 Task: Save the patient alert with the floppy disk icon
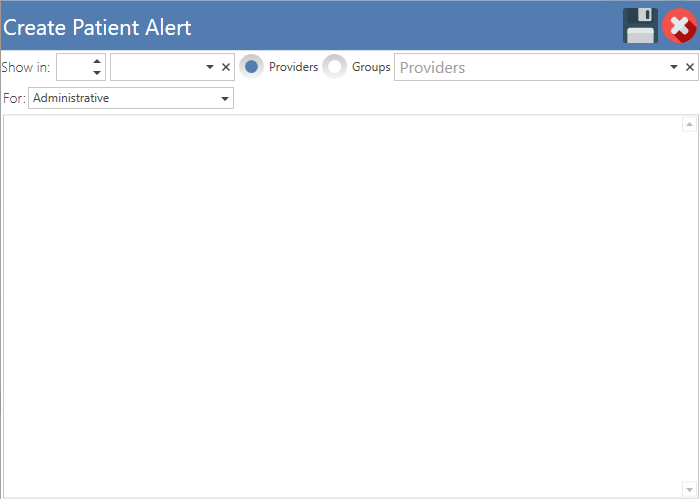(640, 26)
